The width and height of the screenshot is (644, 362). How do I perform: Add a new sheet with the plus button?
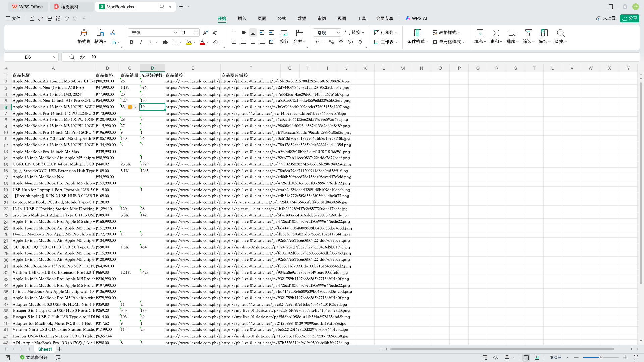(60, 349)
